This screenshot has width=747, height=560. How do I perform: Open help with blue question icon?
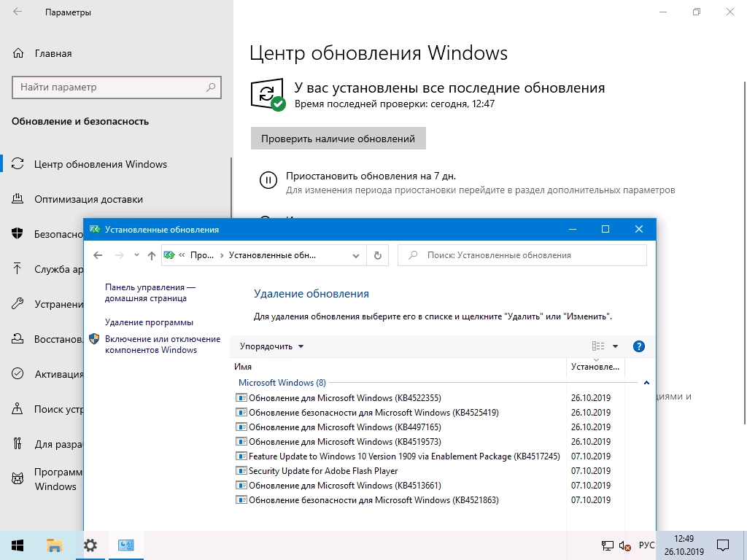[639, 346]
